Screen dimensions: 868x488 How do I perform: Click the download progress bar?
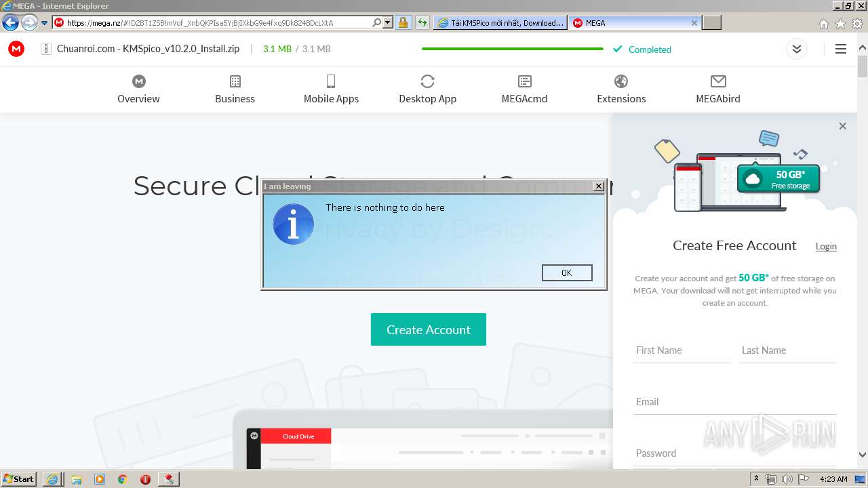click(x=513, y=49)
